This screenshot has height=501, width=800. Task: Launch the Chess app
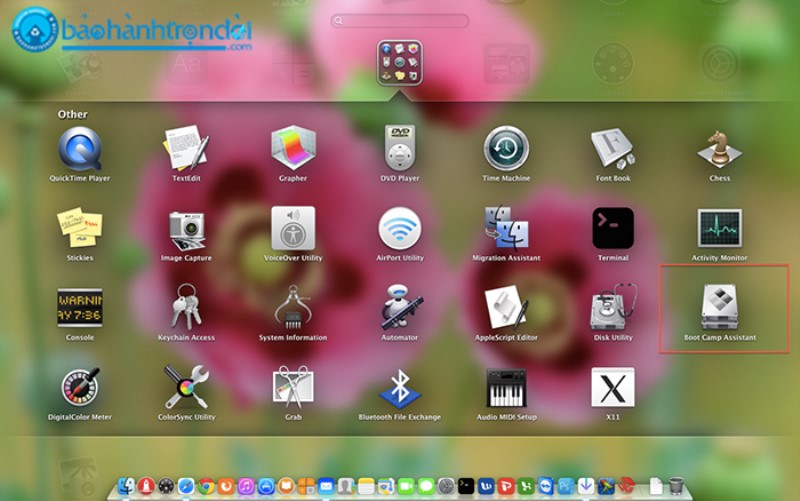[719, 149]
